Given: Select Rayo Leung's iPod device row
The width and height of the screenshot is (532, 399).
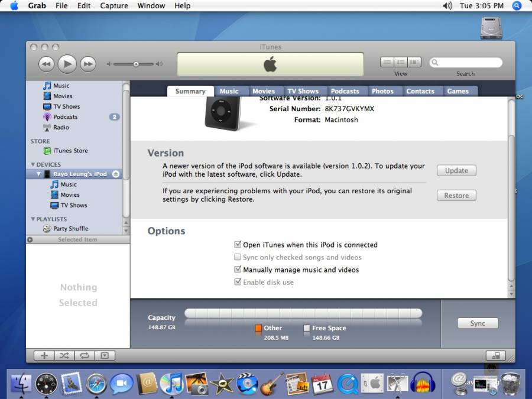Looking at the screenshot, I should [74, 174].
